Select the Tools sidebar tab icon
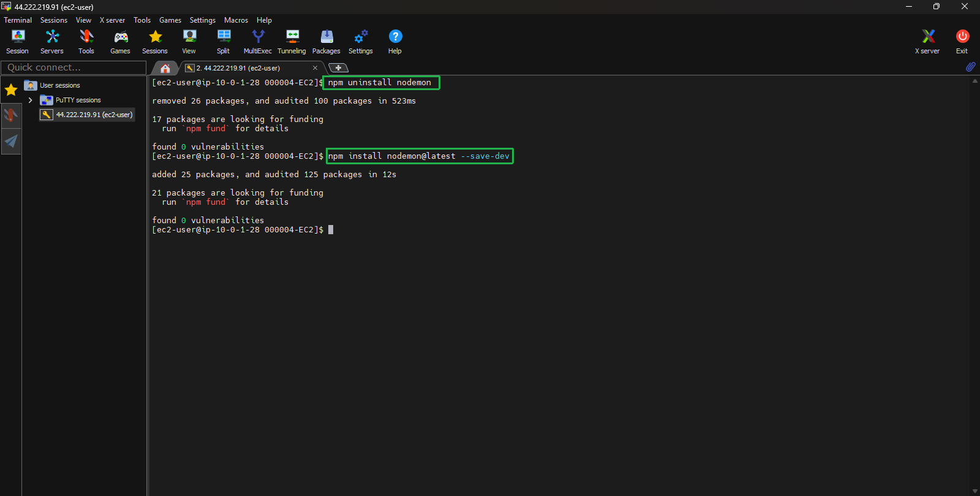Image resolution: width=980 pixels, height=496 pixels. pyautogui.click(x=11, y=115)
